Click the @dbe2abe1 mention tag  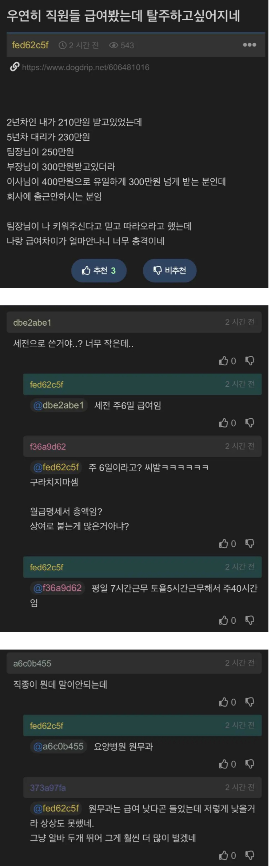point(59,405)
